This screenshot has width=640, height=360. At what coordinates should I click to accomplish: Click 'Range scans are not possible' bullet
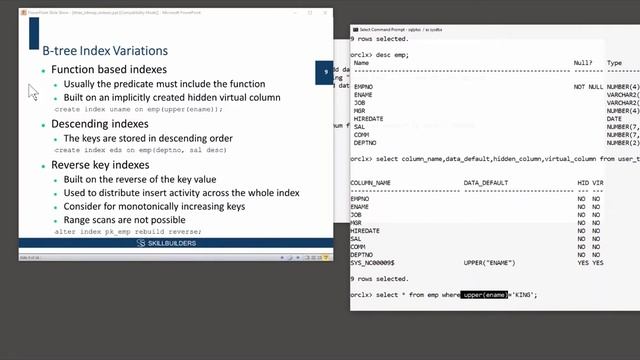click(124, 220)
